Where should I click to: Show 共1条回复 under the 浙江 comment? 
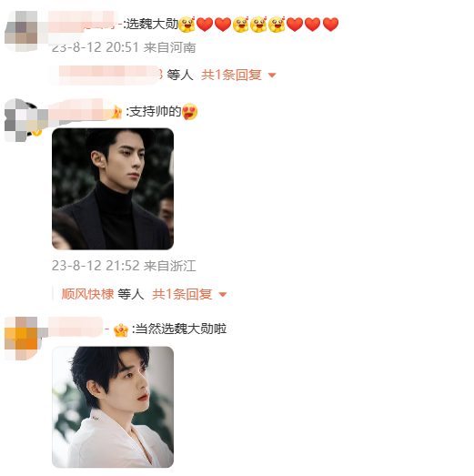[x=182, y=294]
